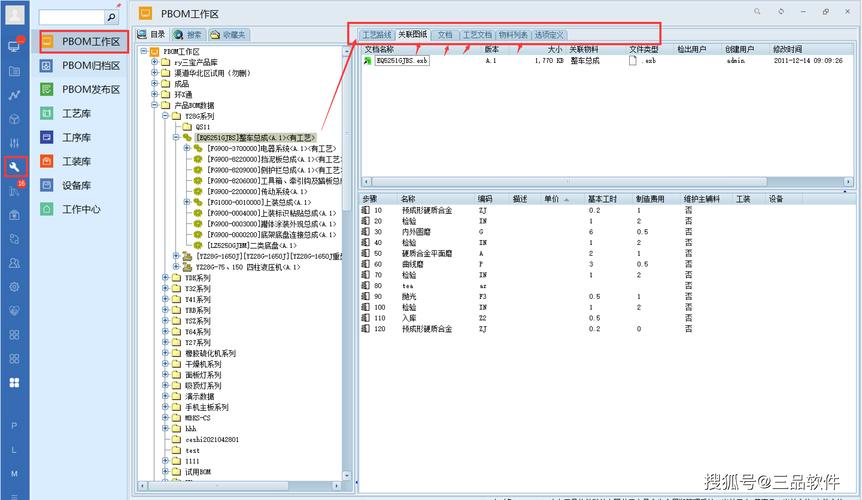The image size is (862, 500).
Task: Open 工艺库 in navigation list
Action: point(65,114)
